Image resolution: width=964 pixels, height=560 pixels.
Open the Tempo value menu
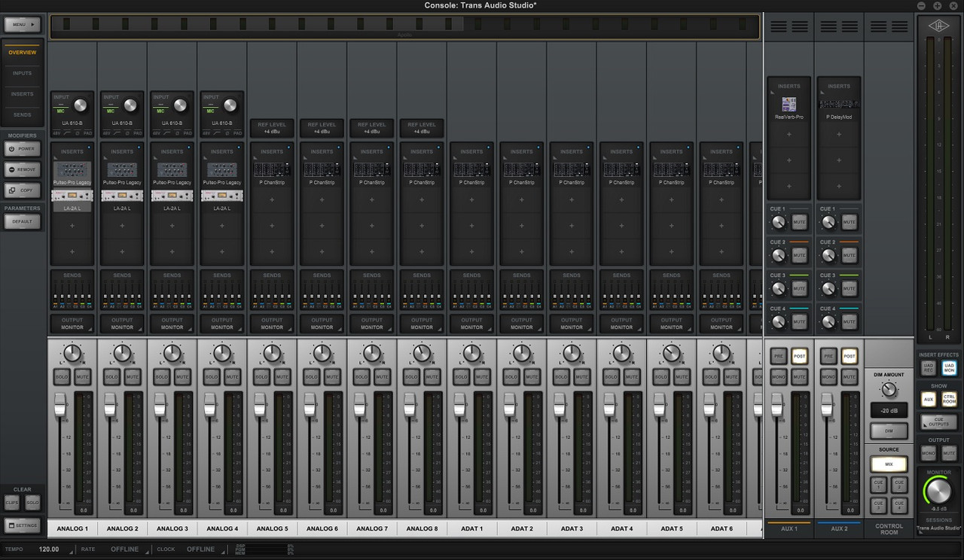[50, 549]
